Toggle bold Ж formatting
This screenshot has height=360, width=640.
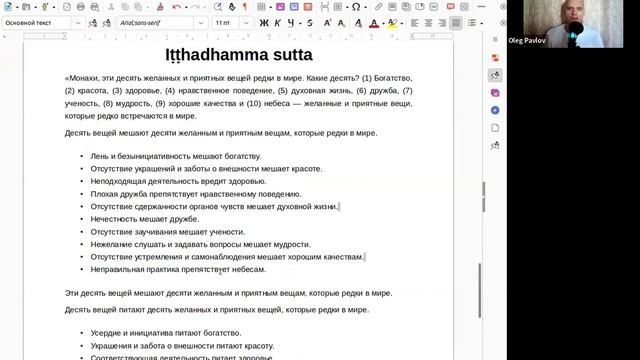pyautogui.click(x=264, y=23)
